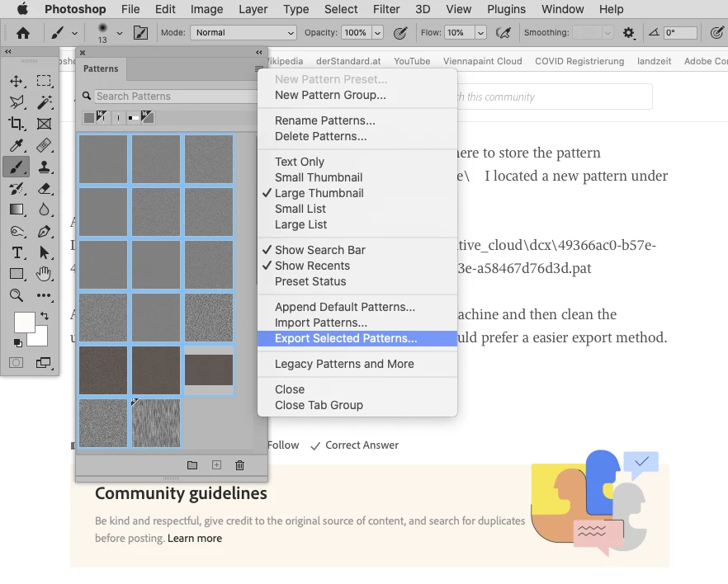Expand the Opacity slider dropdown arrow

pyautogui.click(x=378, y=32)
